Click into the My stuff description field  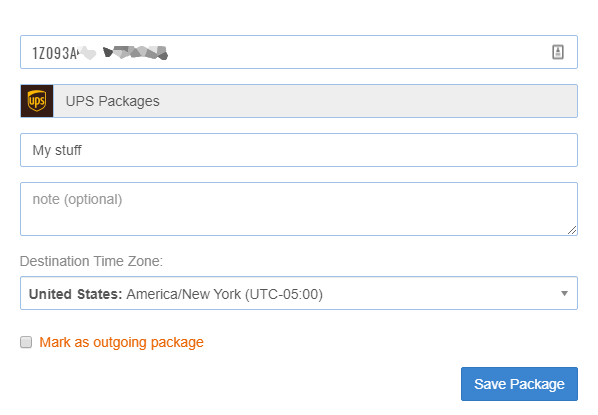[299, 150]
